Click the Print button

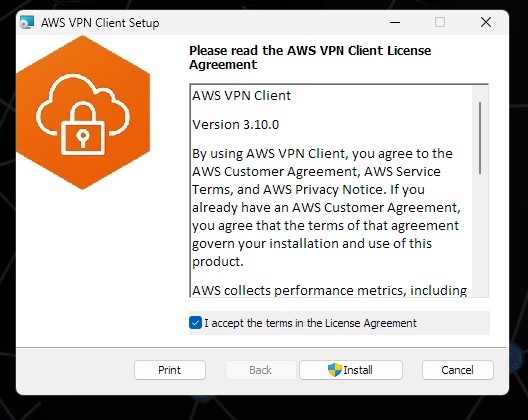[x=170, y=370]
